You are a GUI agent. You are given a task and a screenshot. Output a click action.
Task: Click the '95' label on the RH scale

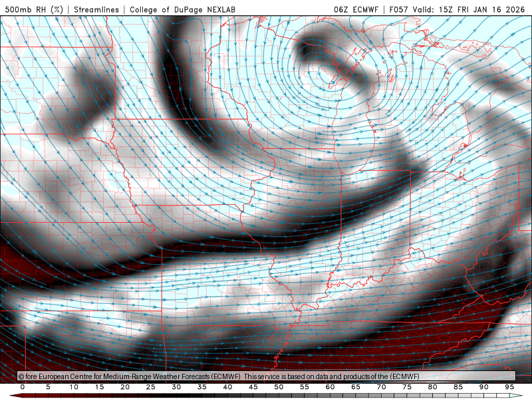(509, 387)
